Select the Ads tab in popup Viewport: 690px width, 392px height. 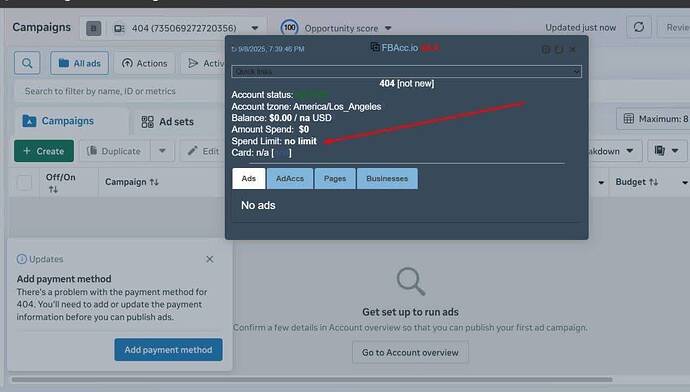pyautogui.click(x=249, y=179)
